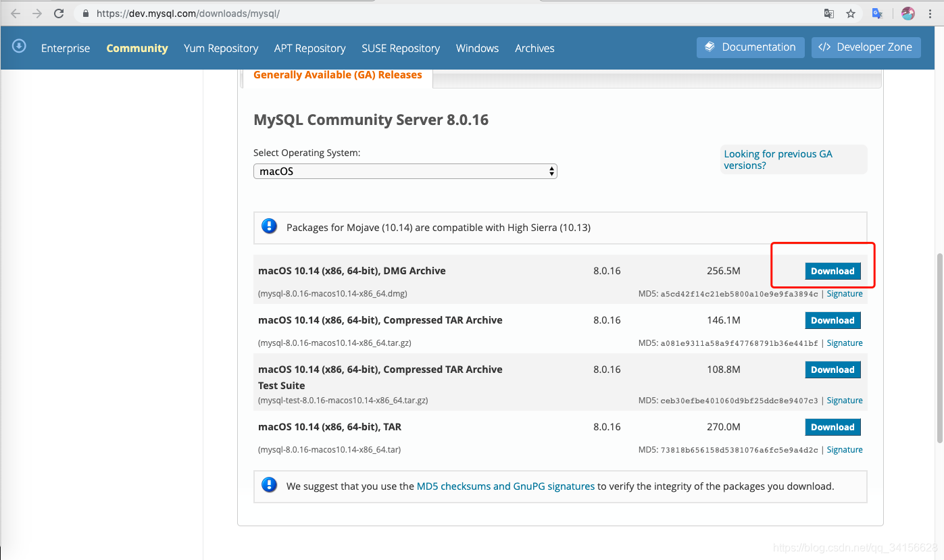Click the browser forward arrow
This screenshot has height=560, width=944.
point(37,14)
